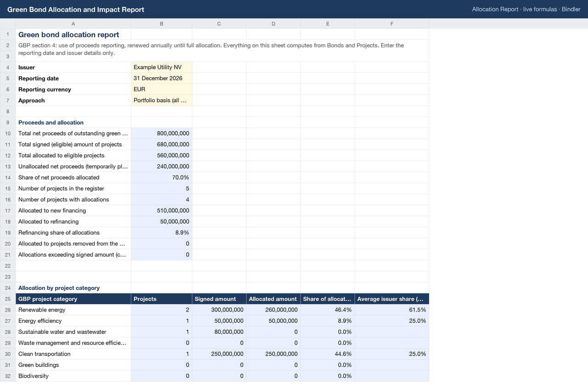The image size is (588, 385).
Task: Click the Approach cell 'Portfolio basis (all ...'
Action: (x=162, y=101)
